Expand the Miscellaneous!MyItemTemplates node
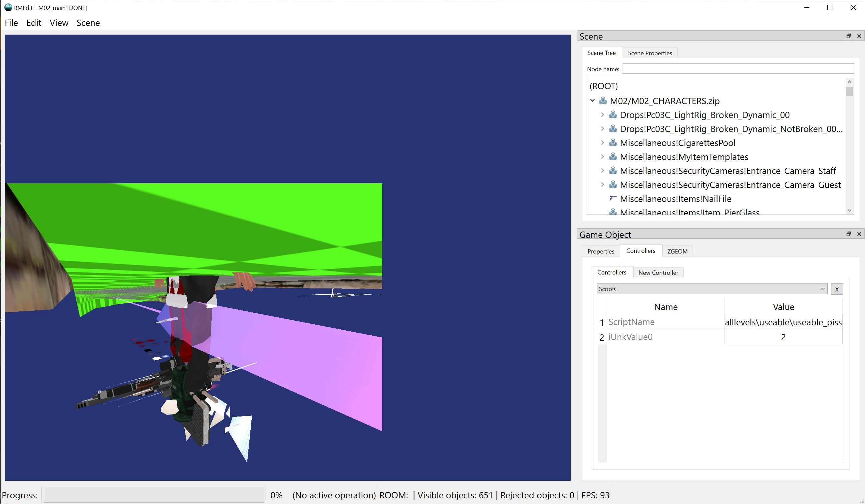 coord(602,157)
